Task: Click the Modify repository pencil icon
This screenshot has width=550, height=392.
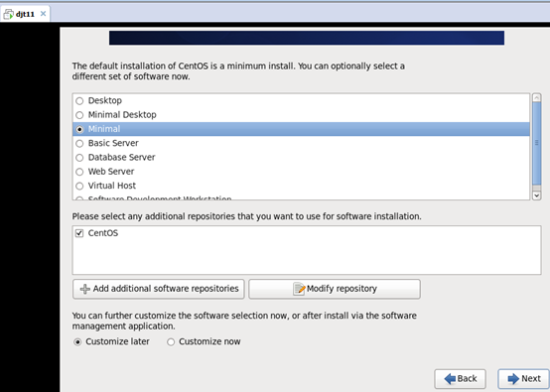Action: click(x=299, y=289)
